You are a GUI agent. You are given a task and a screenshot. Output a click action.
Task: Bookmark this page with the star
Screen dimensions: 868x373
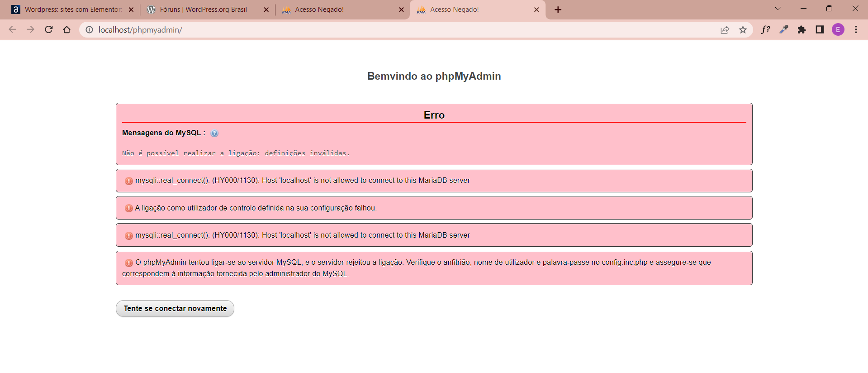click(743, 30)
